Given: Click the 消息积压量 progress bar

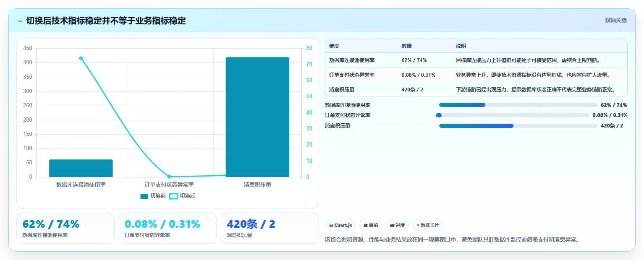Looking at the screenshot, I should (518, 126).
